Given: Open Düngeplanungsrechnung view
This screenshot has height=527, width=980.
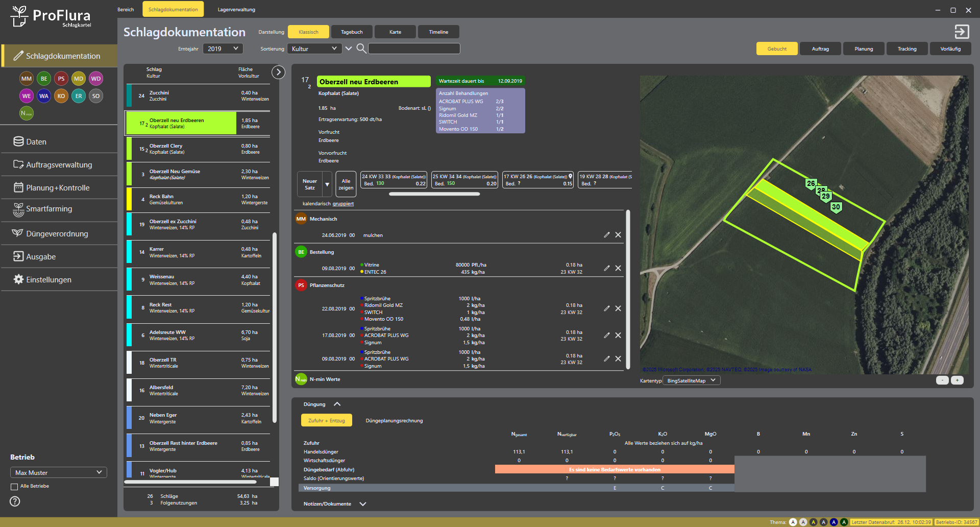Looking at the screenshot, I should [x=394, y=421].
